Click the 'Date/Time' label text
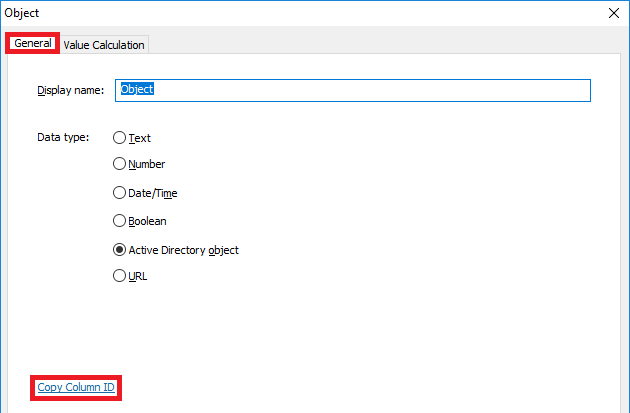Screen dimensions: 630x413 pos(153,193)
